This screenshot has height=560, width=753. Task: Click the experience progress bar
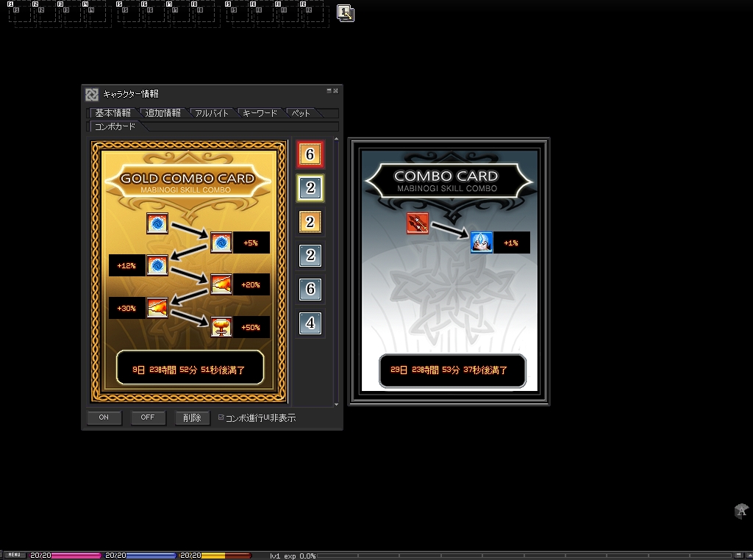pos(524,556)
